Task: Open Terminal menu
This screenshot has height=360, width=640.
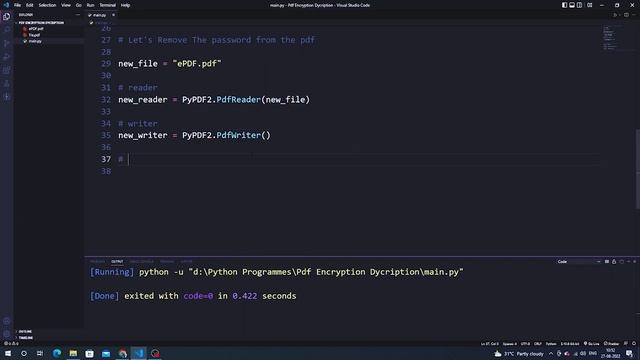Action: (x=107, y=5)
